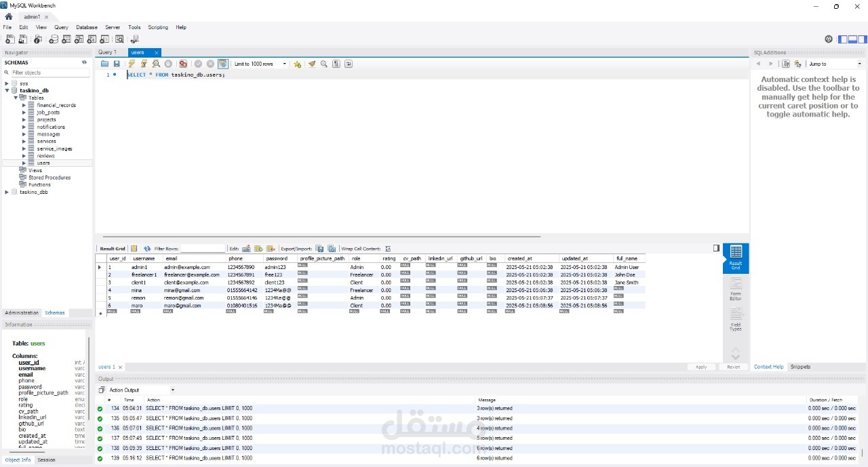Toggle invisible characters pilcrow button
Screen dimensions: 868x467
pyautogui.click(x=336, y=64)
